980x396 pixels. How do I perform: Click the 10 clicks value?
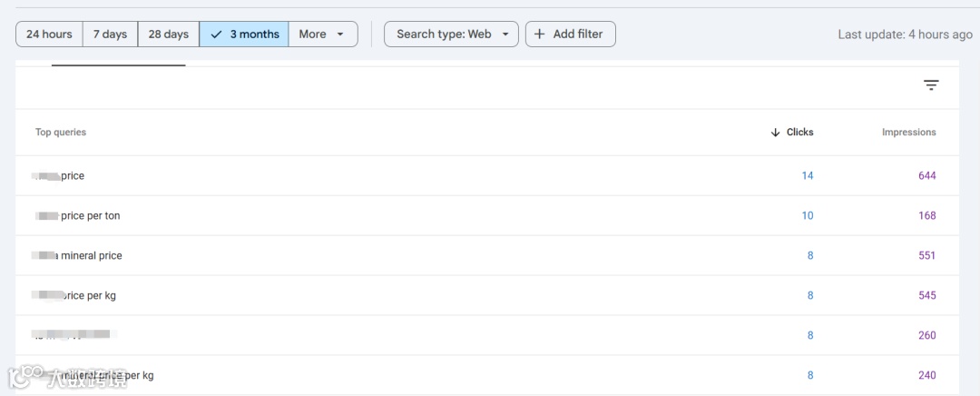[808, 216]
